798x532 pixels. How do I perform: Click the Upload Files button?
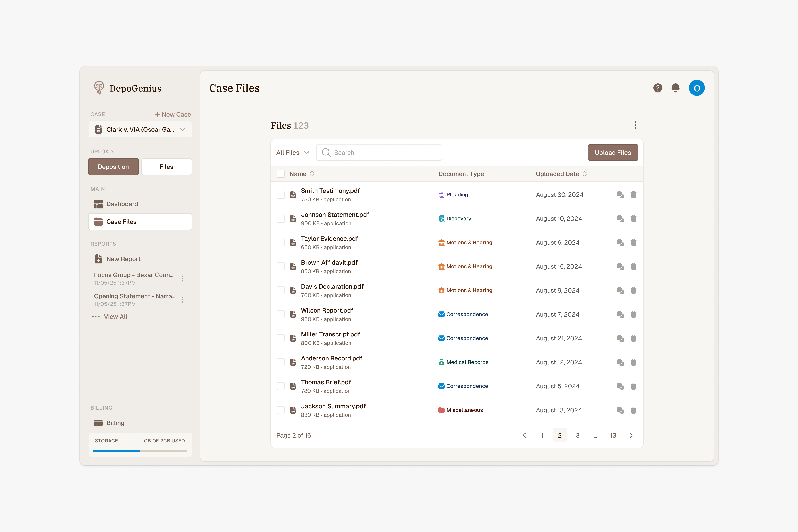(612, 153)
